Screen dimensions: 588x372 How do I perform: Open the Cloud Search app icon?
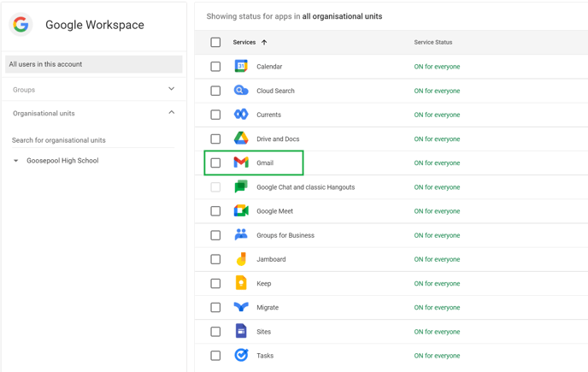tap(241, 91)
